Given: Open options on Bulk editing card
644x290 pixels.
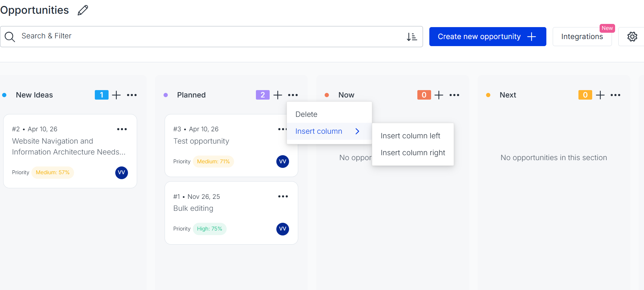Looking at the screenshot, I should 283,196.
